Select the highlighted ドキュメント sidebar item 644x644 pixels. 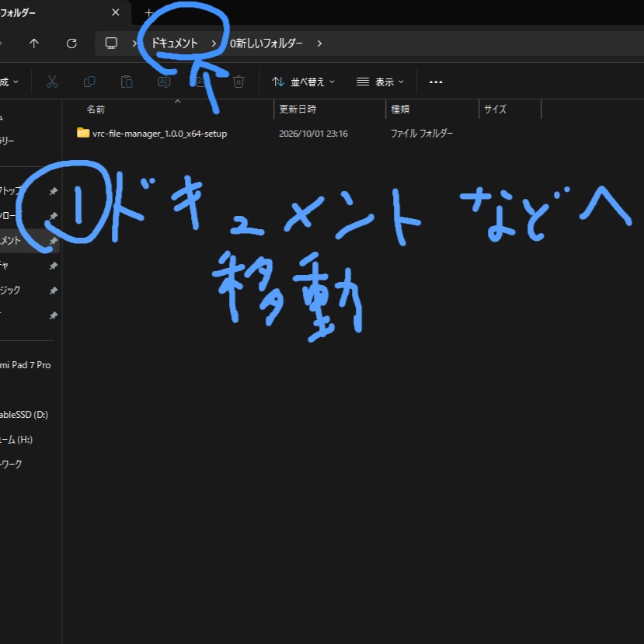[x=30, y=241]
